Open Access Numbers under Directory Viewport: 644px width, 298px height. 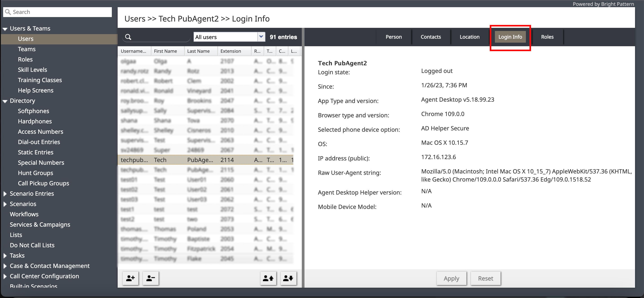(x=40, y=132)
